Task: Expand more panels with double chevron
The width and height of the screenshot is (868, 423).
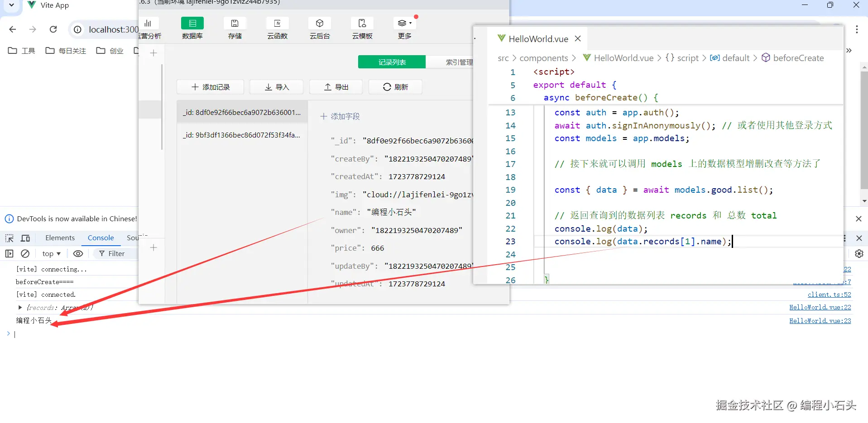Action: [849, 50]
